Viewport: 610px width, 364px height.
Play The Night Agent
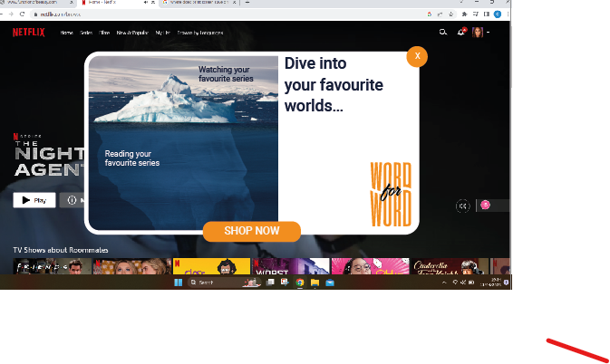pyautogui.click(x=34, y=200)
